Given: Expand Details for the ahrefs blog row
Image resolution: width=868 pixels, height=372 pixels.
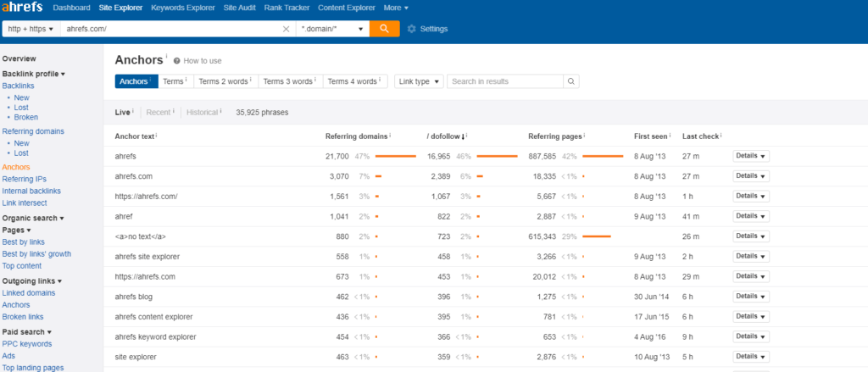Looking at the screenshot, I should coord(751,297).
